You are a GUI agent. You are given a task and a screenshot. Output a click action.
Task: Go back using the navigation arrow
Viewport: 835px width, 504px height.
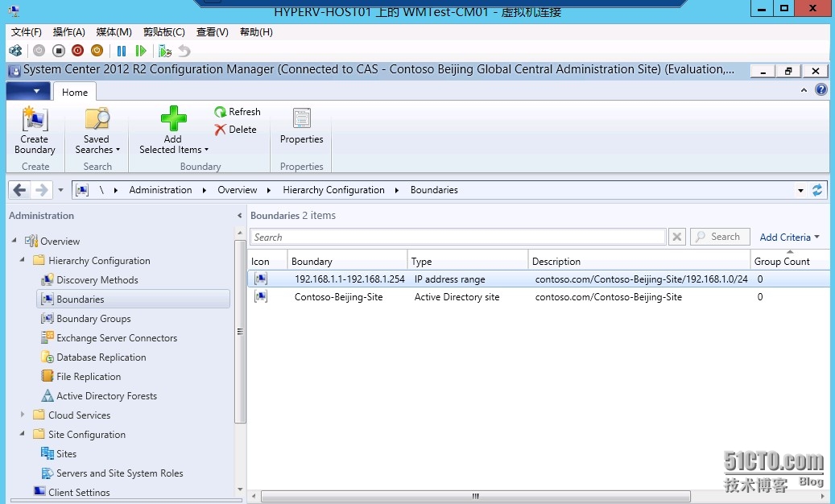point(19,190)
